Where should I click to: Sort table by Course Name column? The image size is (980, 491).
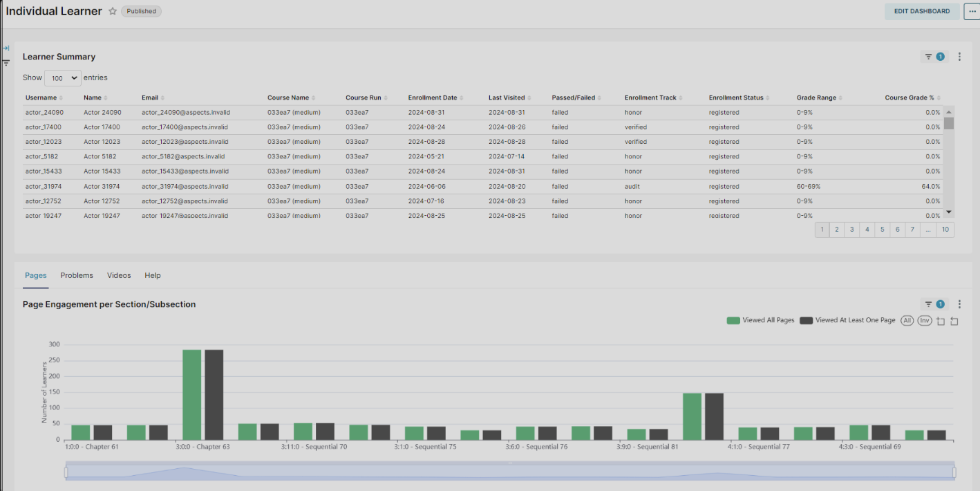point(292,98)
